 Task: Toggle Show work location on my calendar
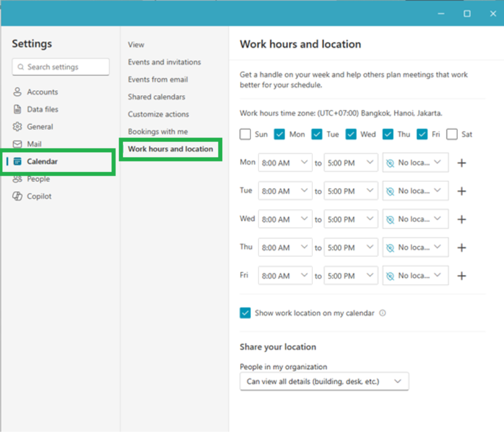coord(245,313)
